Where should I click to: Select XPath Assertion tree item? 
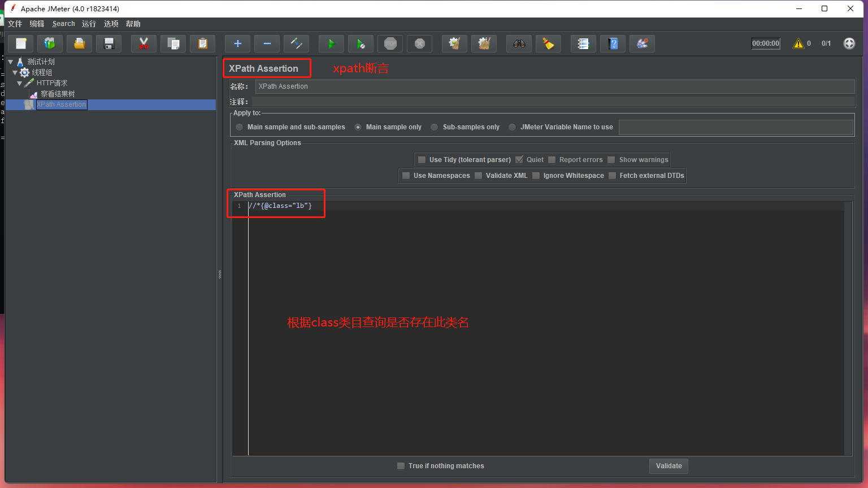point(62,104)
